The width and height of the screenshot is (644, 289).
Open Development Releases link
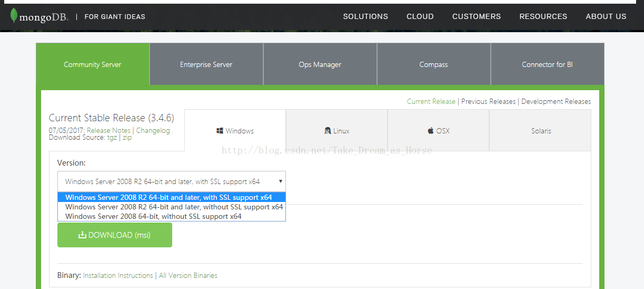(x=556, y=101)
